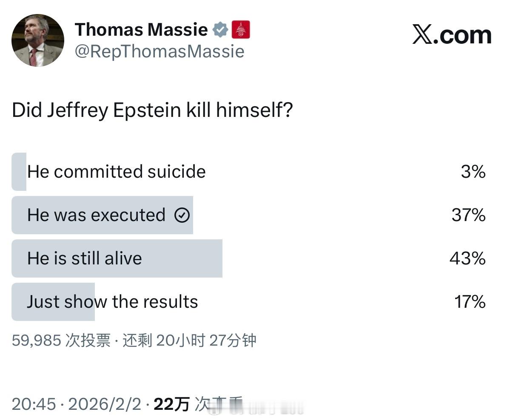Vote for 'He committed suicide'
Image resolution: width=513 pixels, height=420 pixels.
pyautogui.click(x=117, y=172)
